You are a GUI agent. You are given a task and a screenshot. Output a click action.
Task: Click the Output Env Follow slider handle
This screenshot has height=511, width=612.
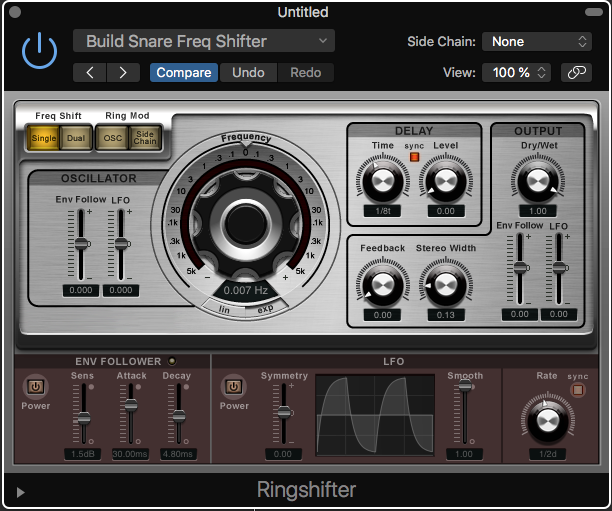[x=520, y=268]
